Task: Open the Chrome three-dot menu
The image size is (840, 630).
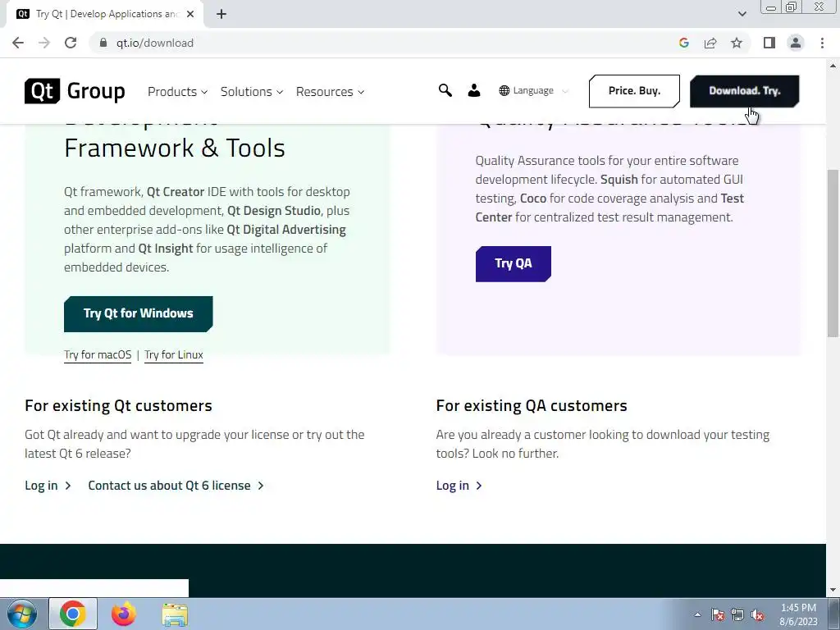Action: click(x=822, y=43)
